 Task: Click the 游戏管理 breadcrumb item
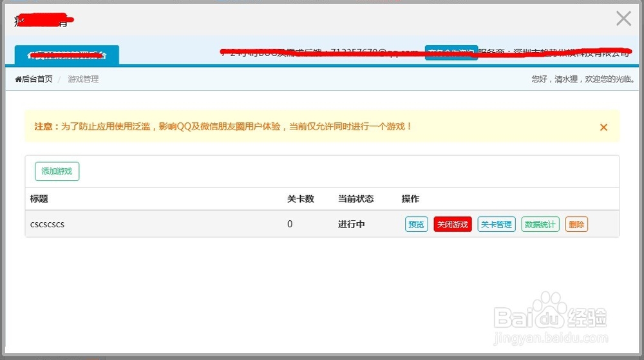click(83, 79)
